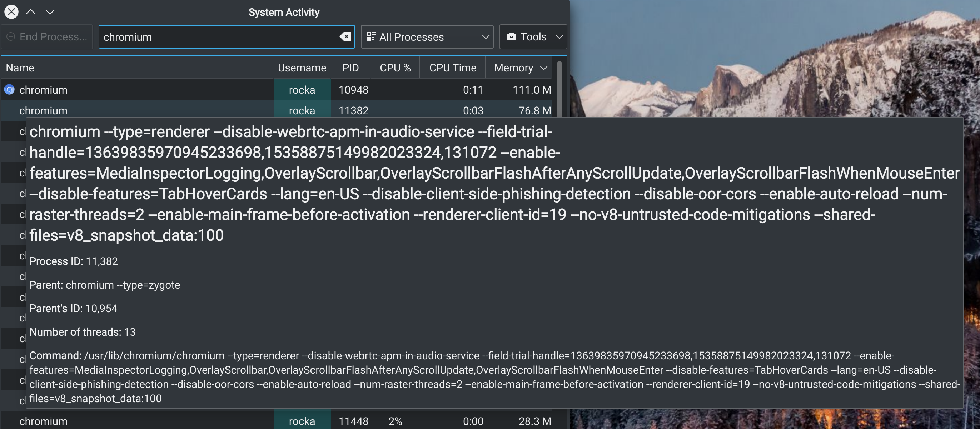980x429 pixels.
Task: Sort processes by the PID column
Action: (350, 67)
